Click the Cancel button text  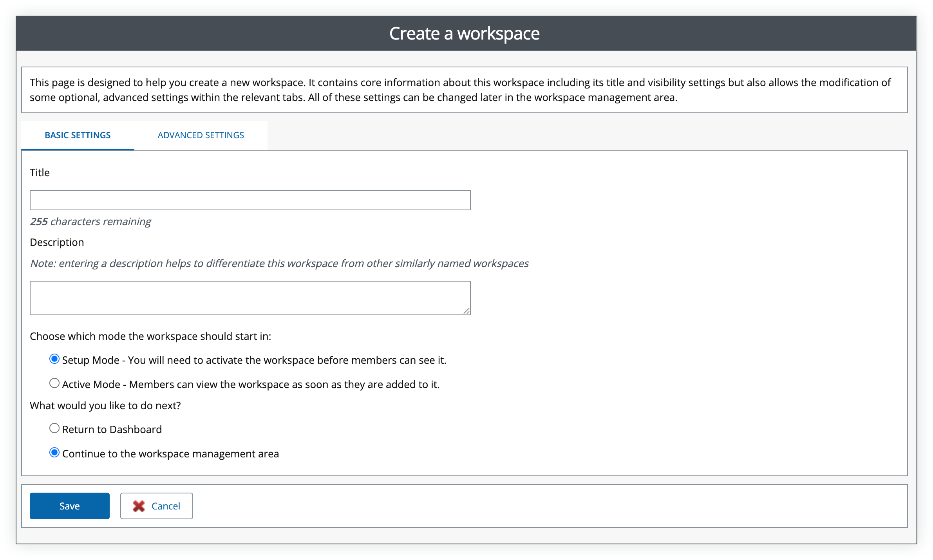pyautogui.click(x=166, y=506)
